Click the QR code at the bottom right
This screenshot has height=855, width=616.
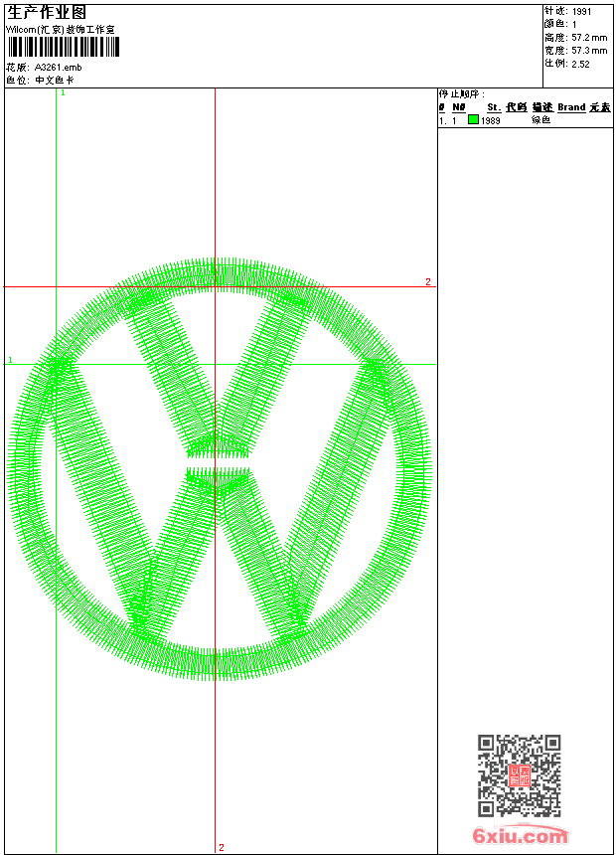pyautogui.click(x=519, y=775)
